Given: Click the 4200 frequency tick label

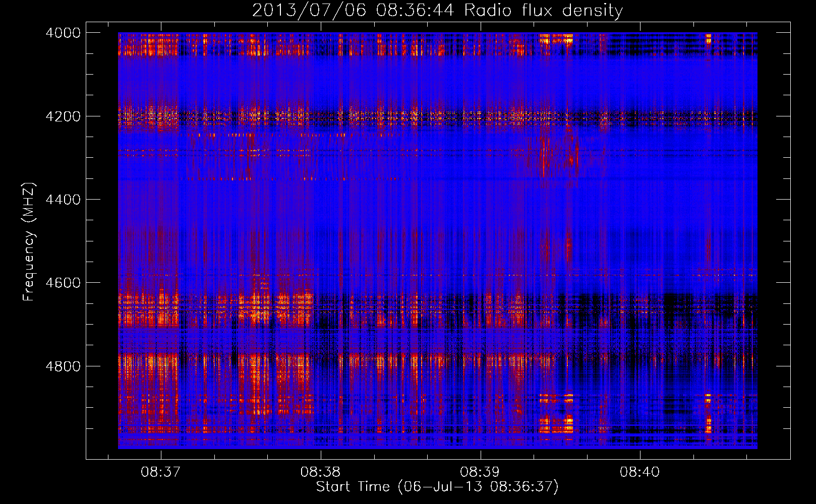Looking at the screenshot, I should click(63, 116).
